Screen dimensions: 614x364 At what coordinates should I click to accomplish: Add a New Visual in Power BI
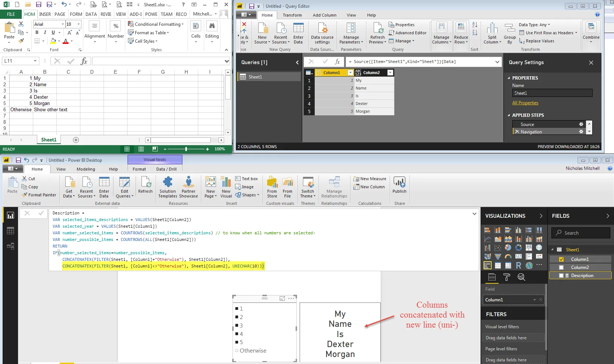tap(226, 187)
